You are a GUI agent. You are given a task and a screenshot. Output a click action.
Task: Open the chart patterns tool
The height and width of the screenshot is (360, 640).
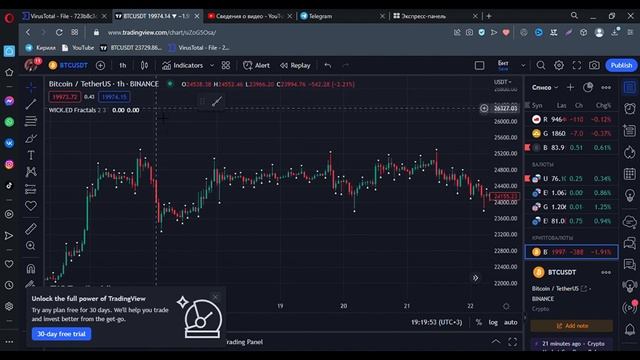click(31, 172)
